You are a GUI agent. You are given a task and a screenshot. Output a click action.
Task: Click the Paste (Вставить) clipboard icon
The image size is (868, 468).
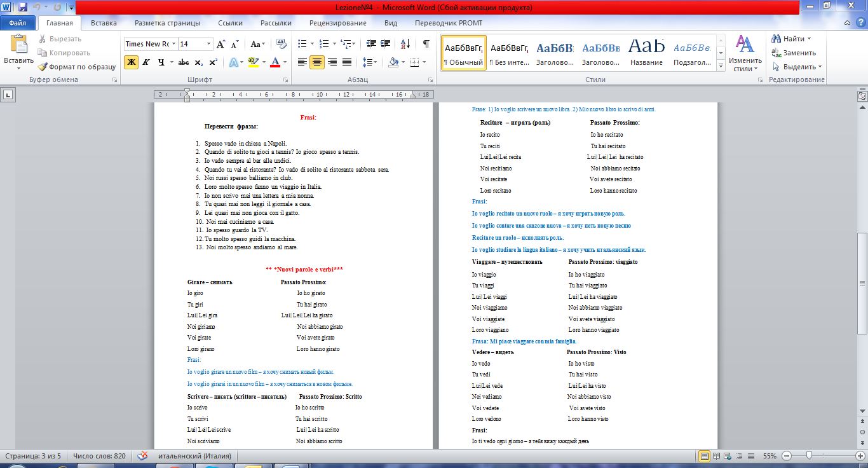pos(18,45)
